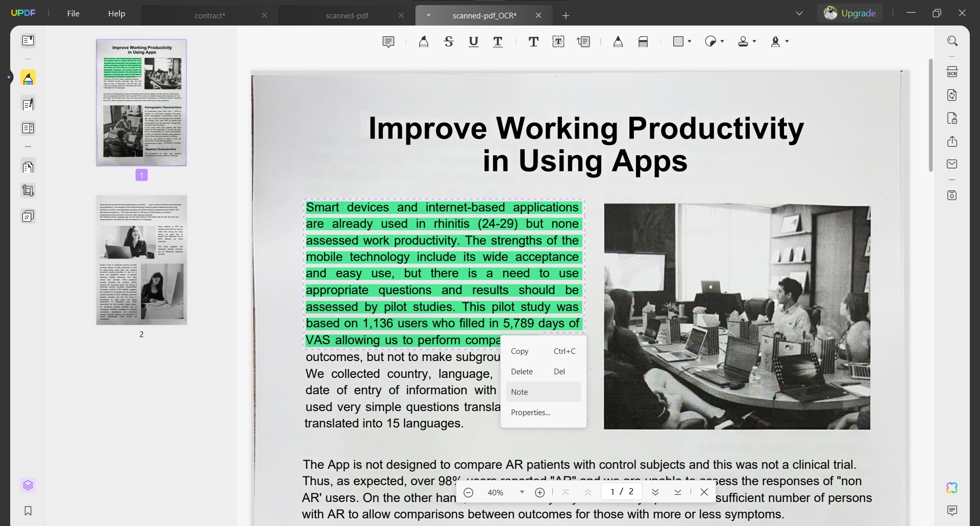980x526 pixels.
Task: Open the File menu
Action: point(73,13)
